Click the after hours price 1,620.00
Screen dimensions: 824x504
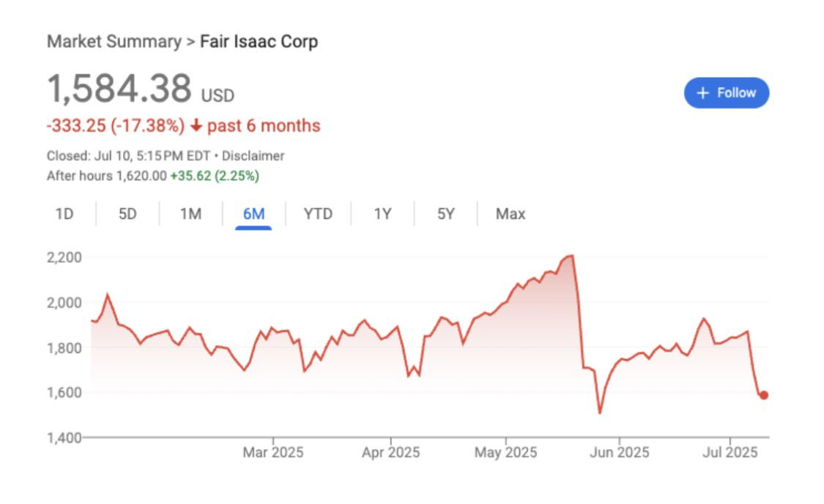pyautogui.click(x=141, y=176)
